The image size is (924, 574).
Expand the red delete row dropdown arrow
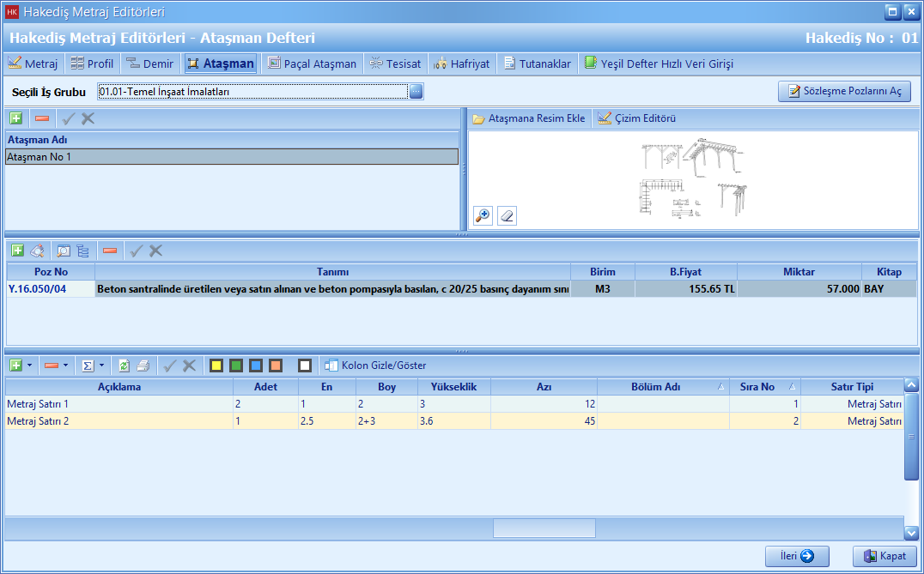(x=66, y=366)
